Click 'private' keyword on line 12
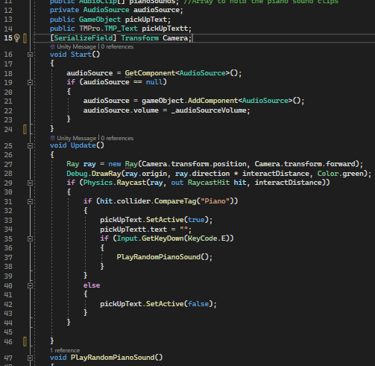This screenshot has height=366, width=375. pyautogui.click(x=64, y=10)
